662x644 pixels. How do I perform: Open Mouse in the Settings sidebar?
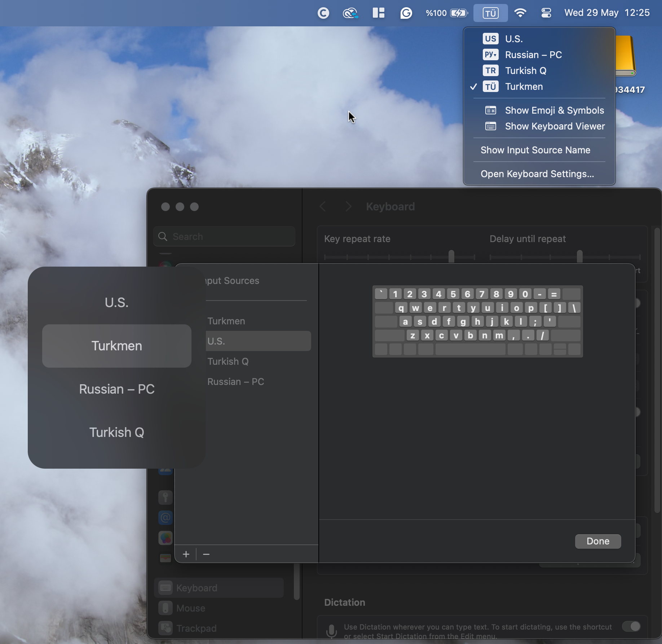(219, 608)
